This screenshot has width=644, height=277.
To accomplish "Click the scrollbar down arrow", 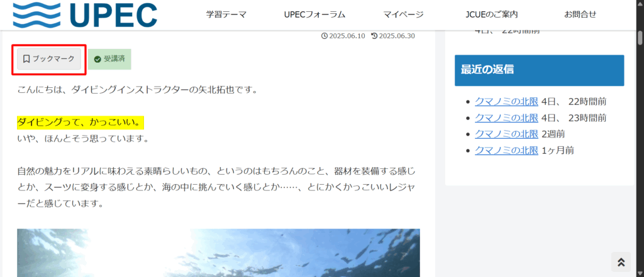I will tap(640, 273).
